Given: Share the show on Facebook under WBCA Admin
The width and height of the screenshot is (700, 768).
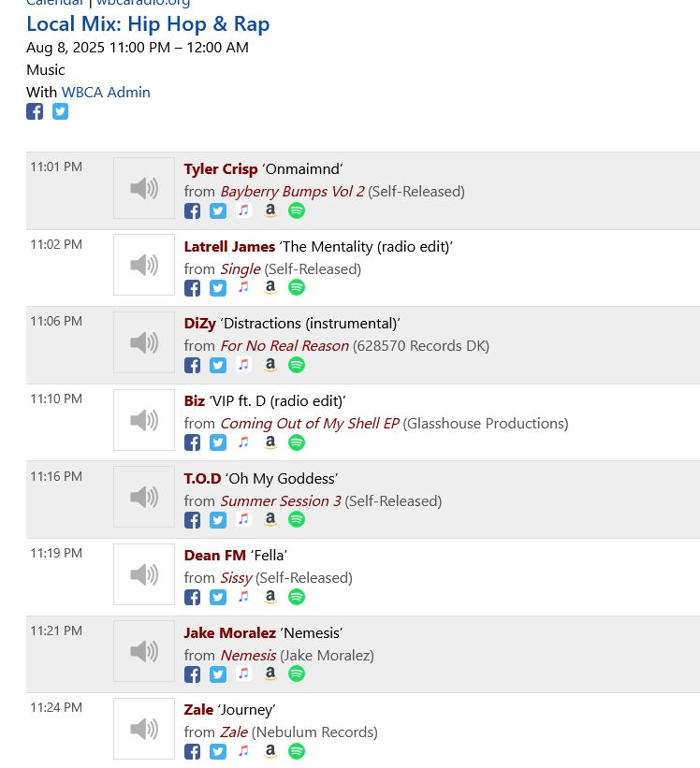Looking at the screenshot, I should pyautogui.click(x=35, y=111).
